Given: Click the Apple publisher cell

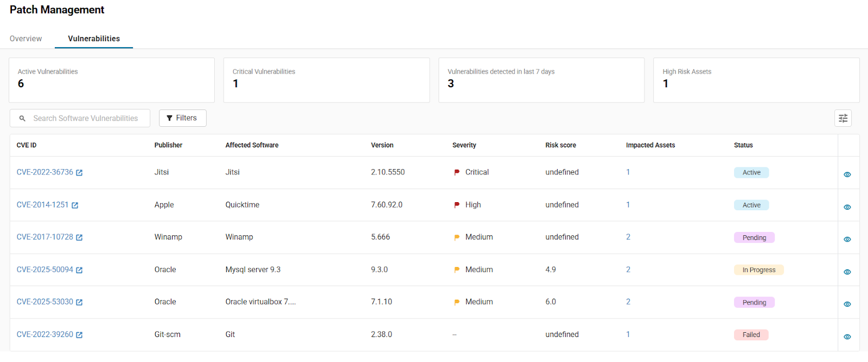Looking at the screenshot, I should click(x=164, y=205).
